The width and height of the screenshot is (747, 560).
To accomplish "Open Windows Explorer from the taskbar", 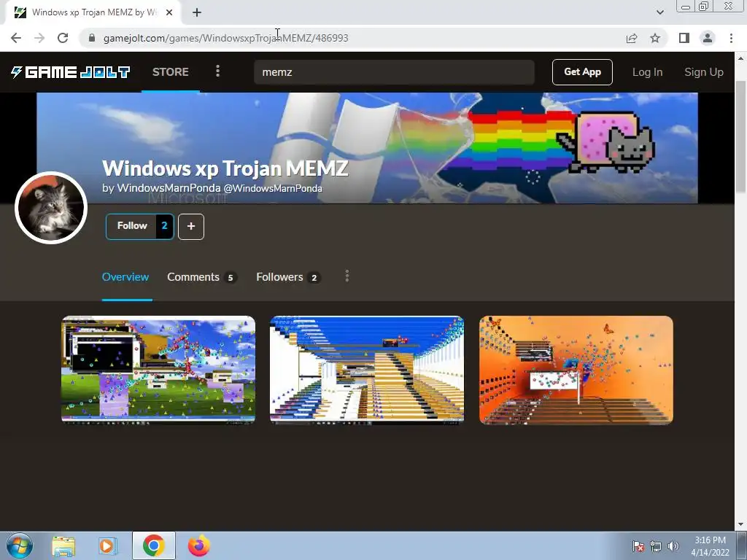I will coord(63,545).
